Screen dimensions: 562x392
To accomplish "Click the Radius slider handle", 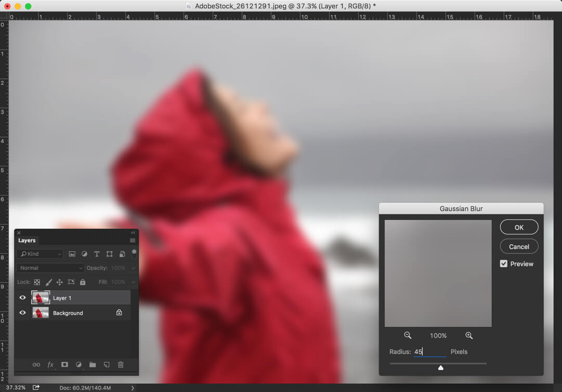I will tap(441, 368).
